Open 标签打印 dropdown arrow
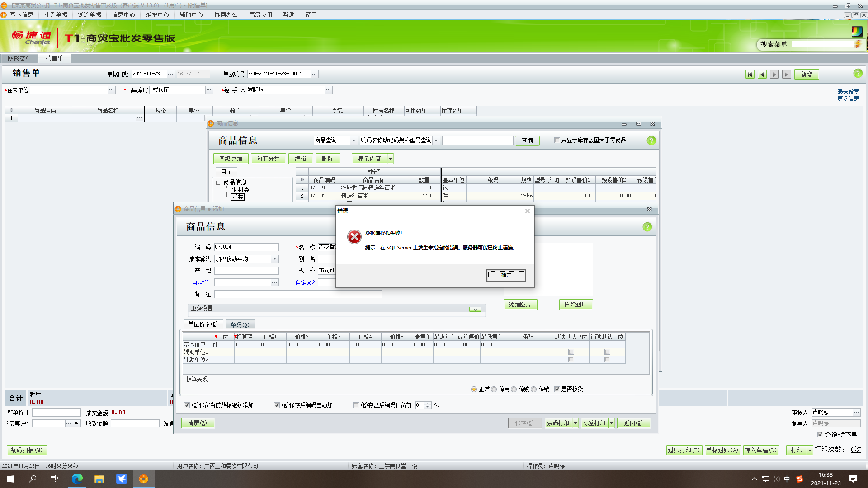Viewport: 868px width, 488px height. (611, 423)
